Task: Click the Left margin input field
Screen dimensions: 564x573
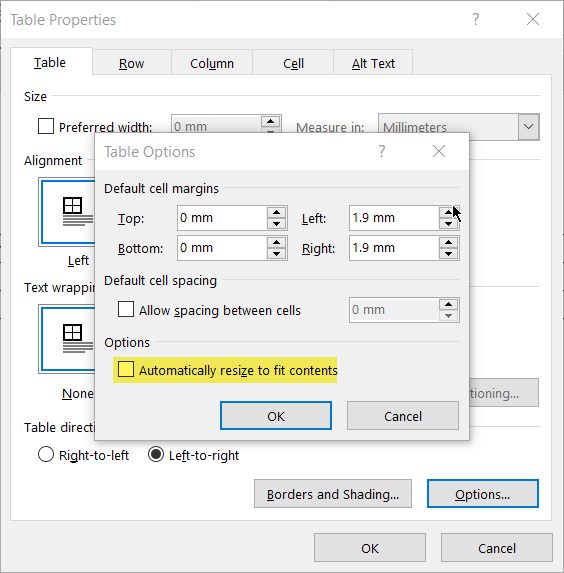Action: (394, 218)
